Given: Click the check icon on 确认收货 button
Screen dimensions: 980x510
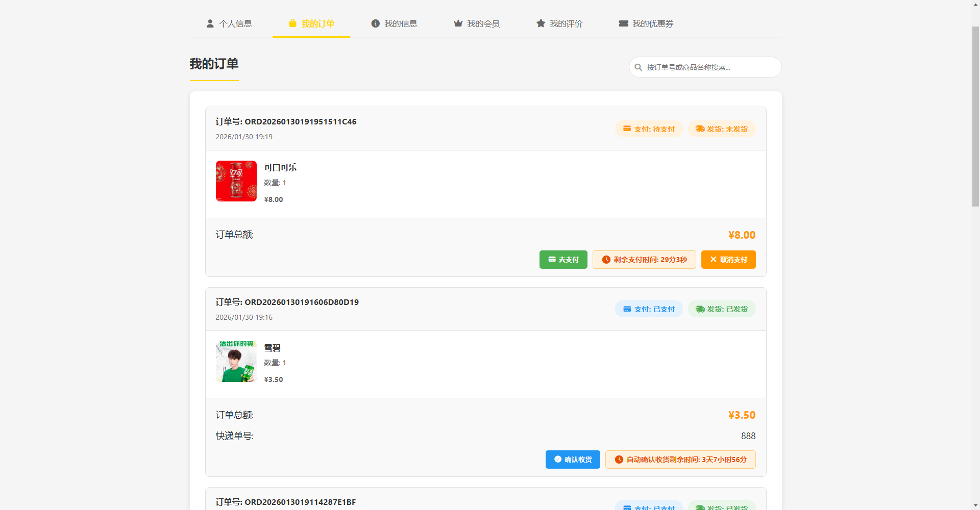Looking at the screenshot, I should pos(558,459).
